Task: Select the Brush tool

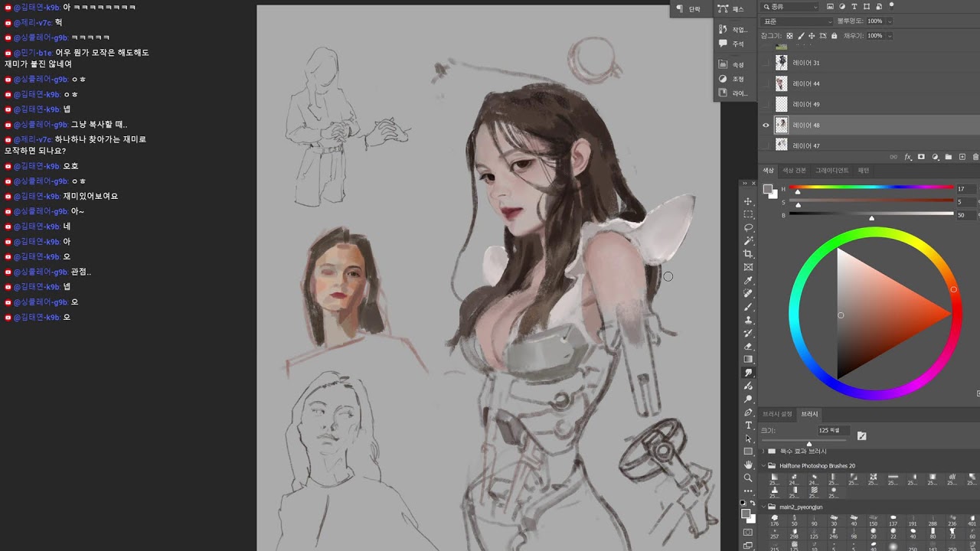Action: click(x=748, y=307)
